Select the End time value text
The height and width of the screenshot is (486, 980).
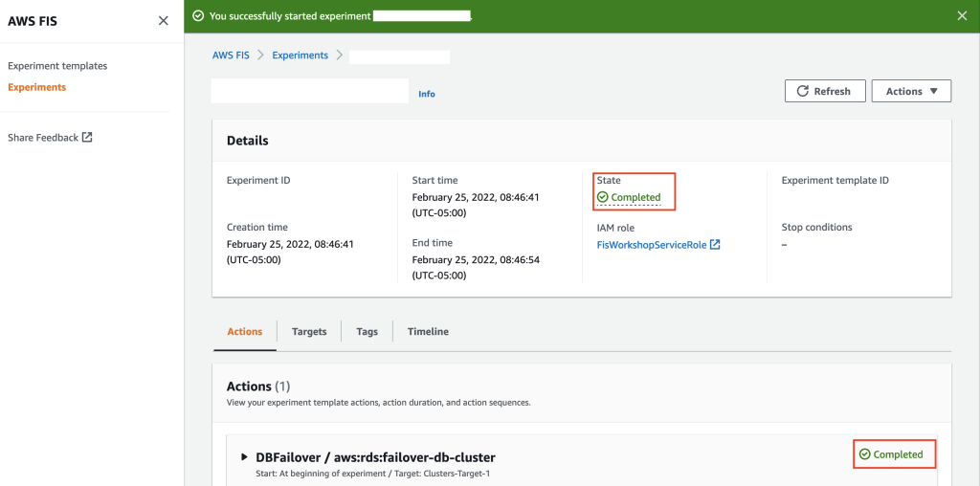[475, 267]
